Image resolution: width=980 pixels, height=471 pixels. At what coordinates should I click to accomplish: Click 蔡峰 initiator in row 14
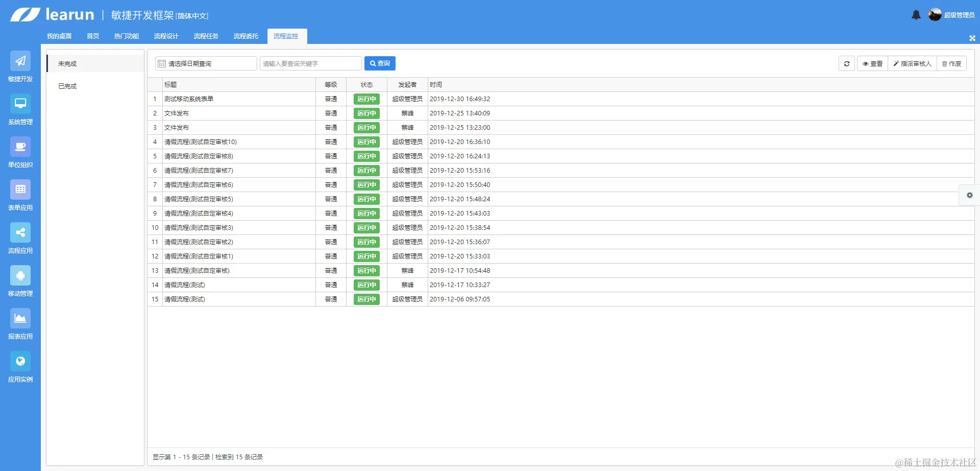[407, 285]
